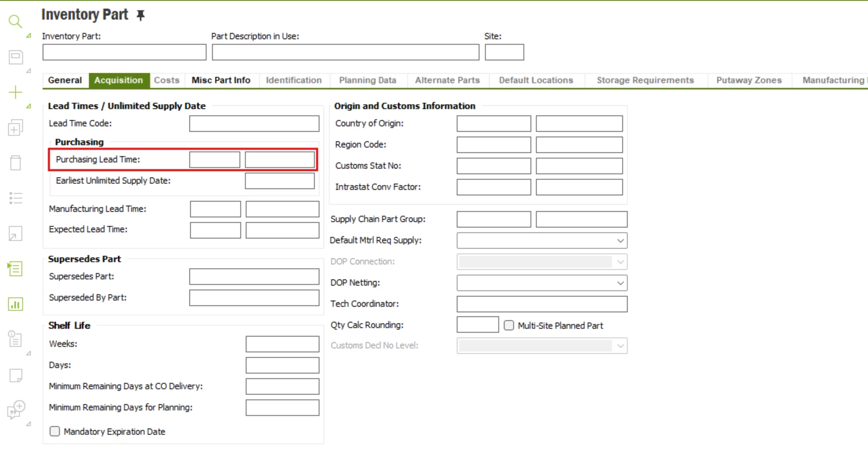
Task: Select the Default Locations tab
Action: click(536, 80)
